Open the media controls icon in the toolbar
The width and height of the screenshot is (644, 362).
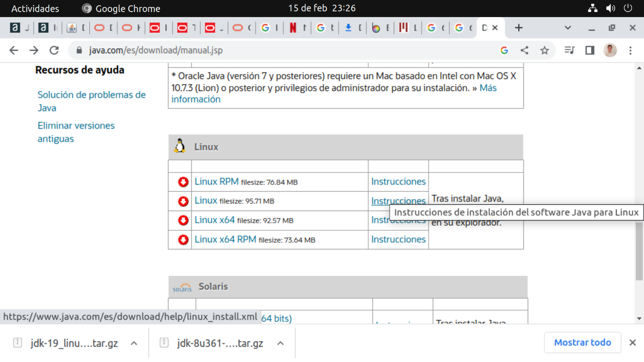point(570,50)
